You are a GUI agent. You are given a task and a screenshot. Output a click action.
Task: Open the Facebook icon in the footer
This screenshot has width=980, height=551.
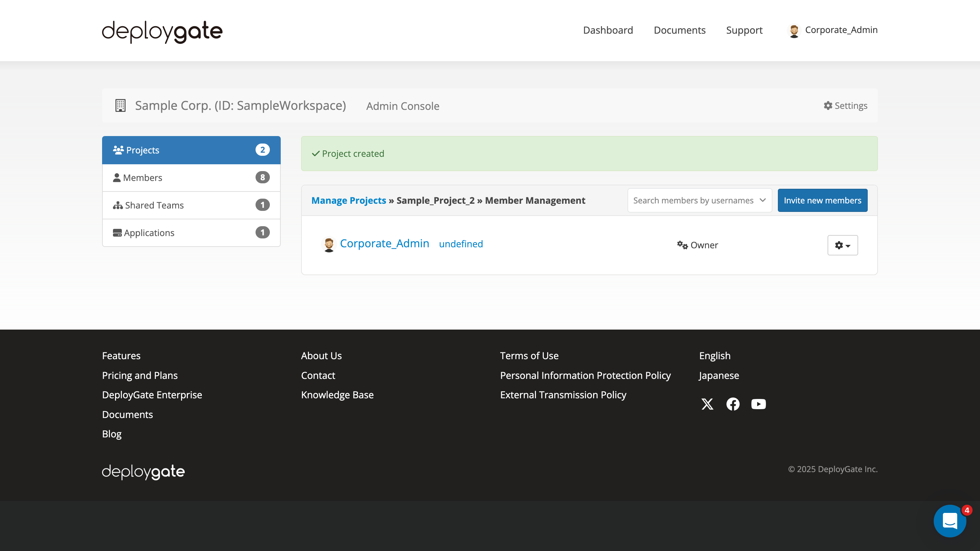pos(733,404)
